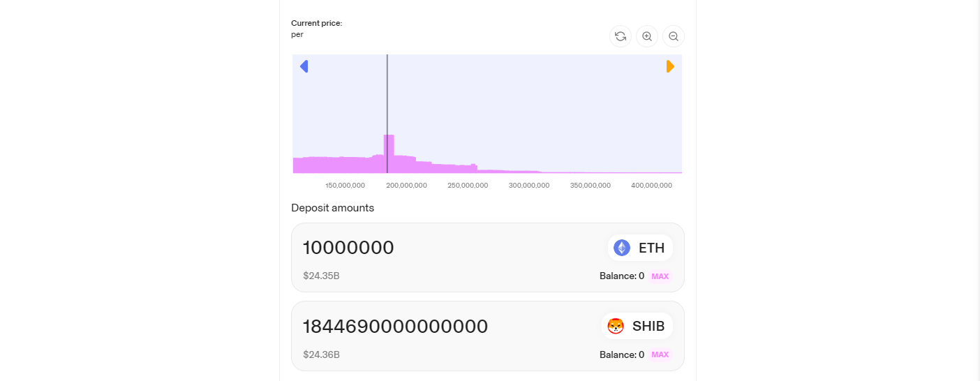Click the SHIB Balance: 0 text
The height and width of the screenshot is (381, 980).
click(622, 354)
